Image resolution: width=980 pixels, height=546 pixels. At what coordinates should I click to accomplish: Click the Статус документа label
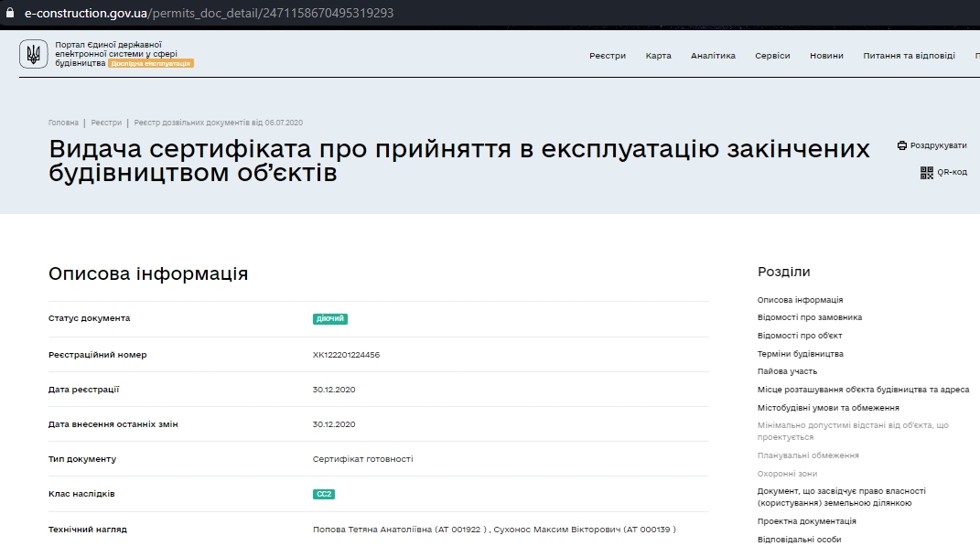(x=89, y=318)
